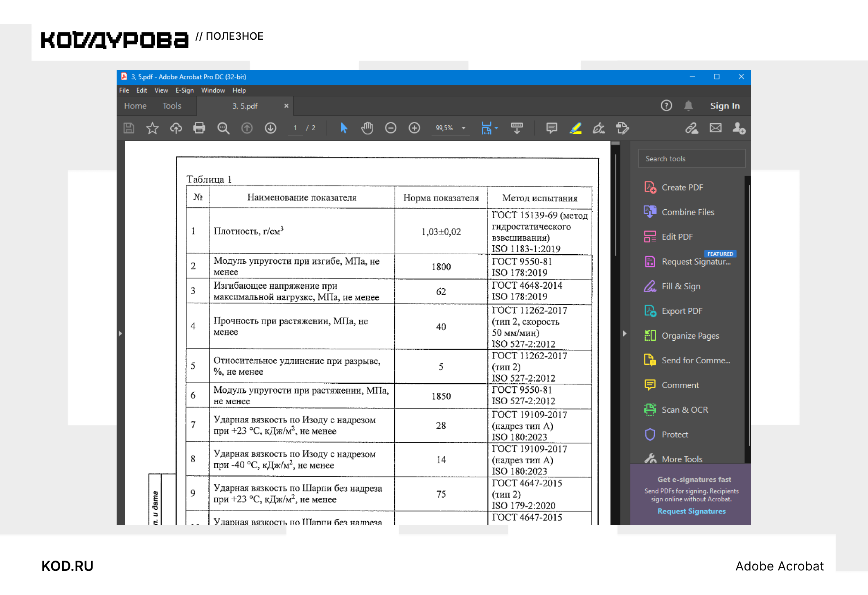
Task: Collapse the right tools pane arrow
Action: [625, 333]
